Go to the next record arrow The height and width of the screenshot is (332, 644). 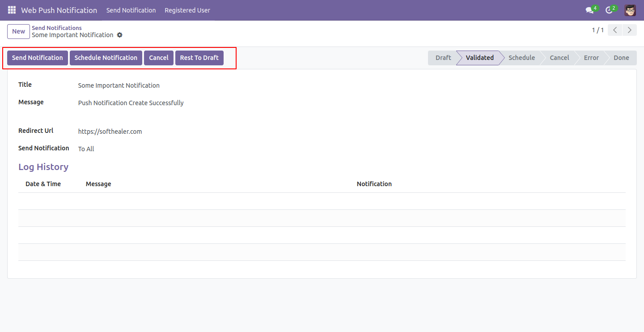630,30
